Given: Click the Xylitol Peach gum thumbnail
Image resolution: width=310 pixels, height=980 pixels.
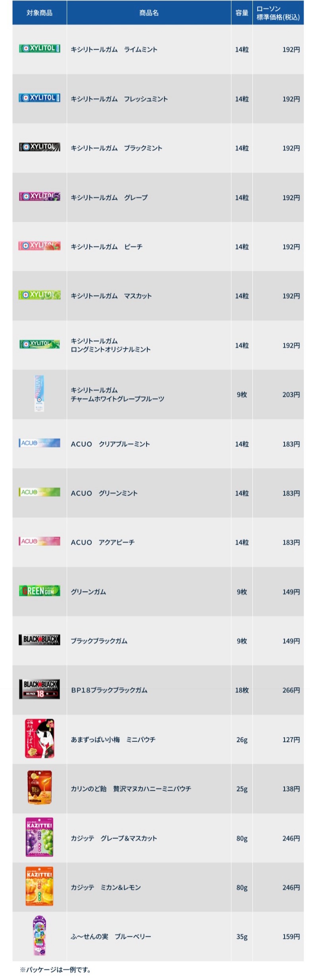Looking at the screenshot, I should click(40, 246).
